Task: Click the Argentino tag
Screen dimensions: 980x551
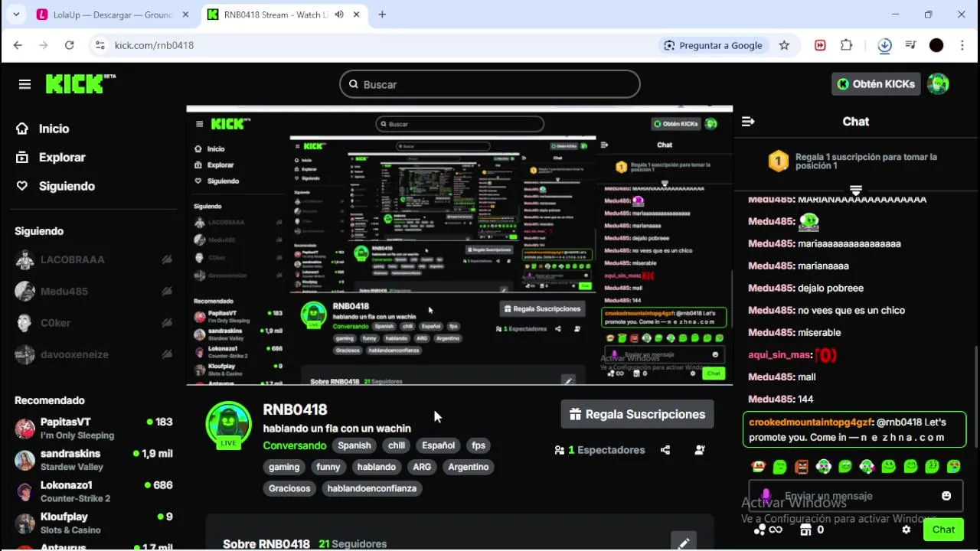Action: [x=469, y=467]
